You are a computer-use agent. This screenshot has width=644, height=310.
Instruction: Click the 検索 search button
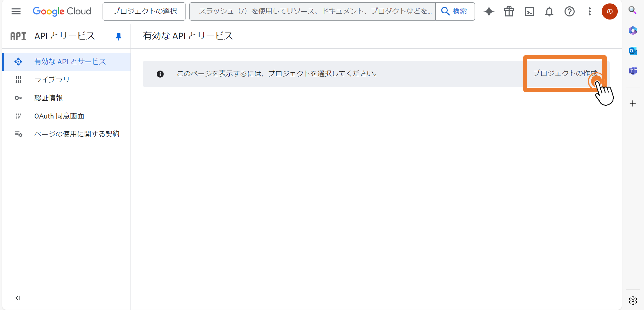pos(455,11)
